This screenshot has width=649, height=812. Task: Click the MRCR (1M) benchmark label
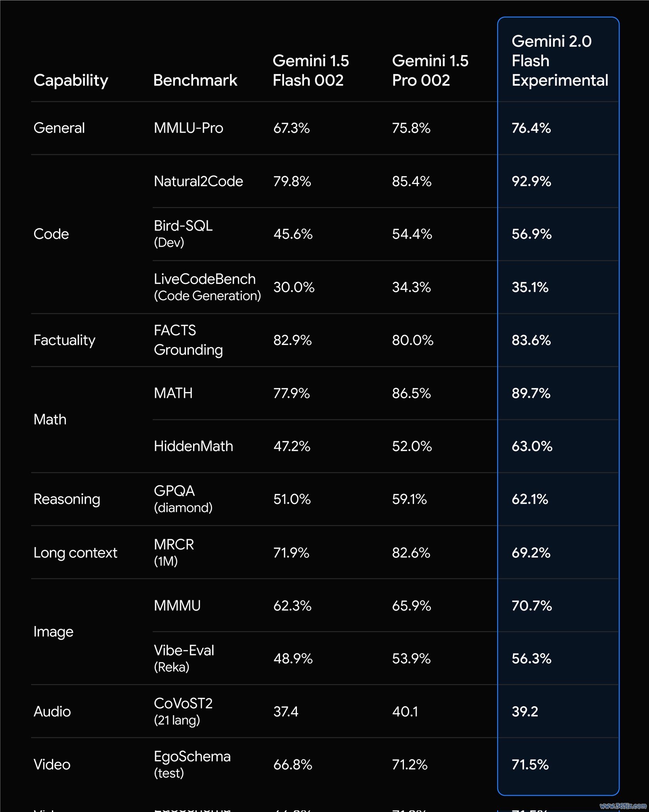(x=174, y=552)
